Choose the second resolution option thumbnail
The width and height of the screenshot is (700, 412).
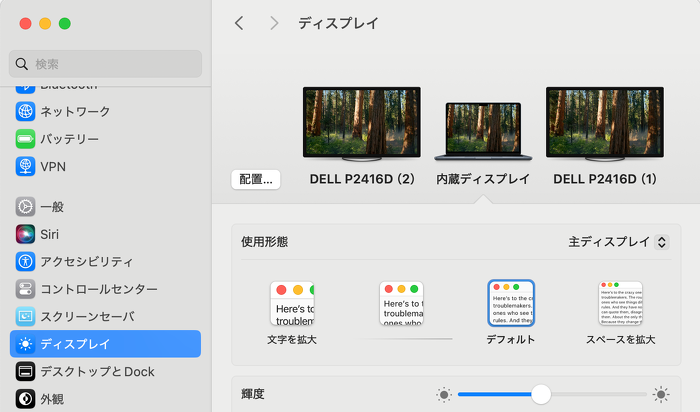click(401, 304)
